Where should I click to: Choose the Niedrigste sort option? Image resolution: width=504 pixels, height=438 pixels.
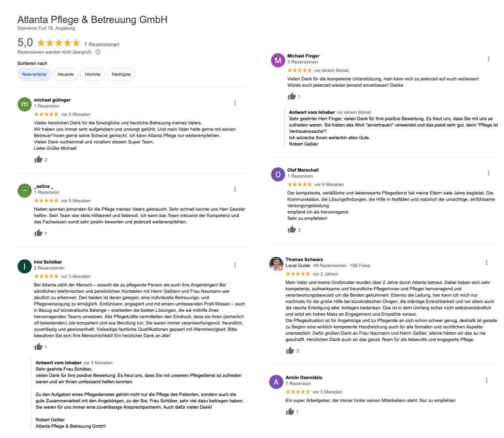(121, 74)
